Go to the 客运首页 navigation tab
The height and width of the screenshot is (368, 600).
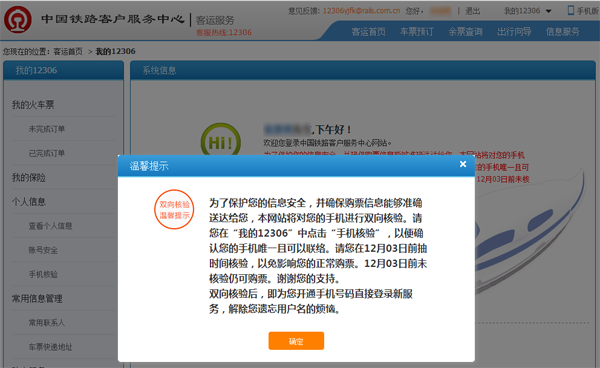(x=368, y=32)
